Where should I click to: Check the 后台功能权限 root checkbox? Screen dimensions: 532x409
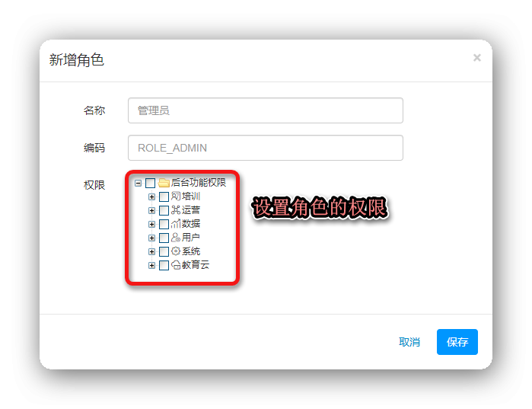pos(150,184)
